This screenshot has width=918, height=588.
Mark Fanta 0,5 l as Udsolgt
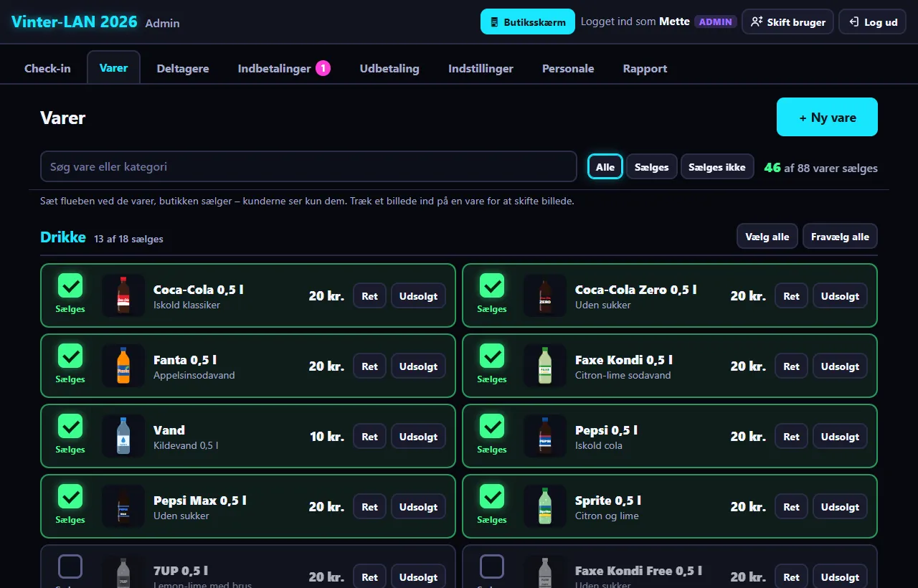pos(418,366)
